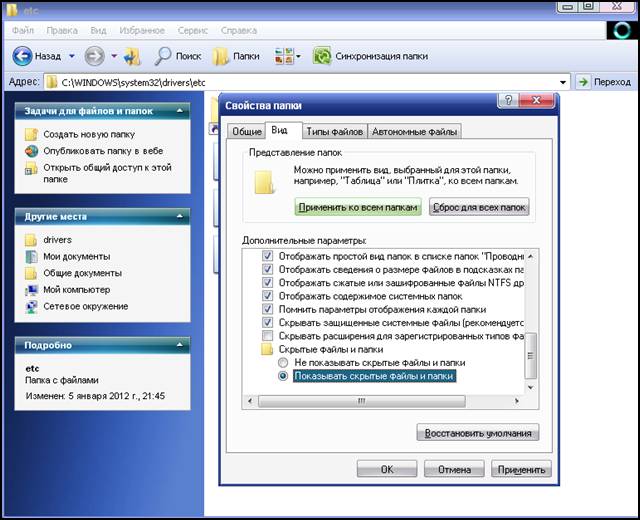Enable Скрывать расширения для зарегистрированных типов
640x520 pixels.
tap(267, 336)
